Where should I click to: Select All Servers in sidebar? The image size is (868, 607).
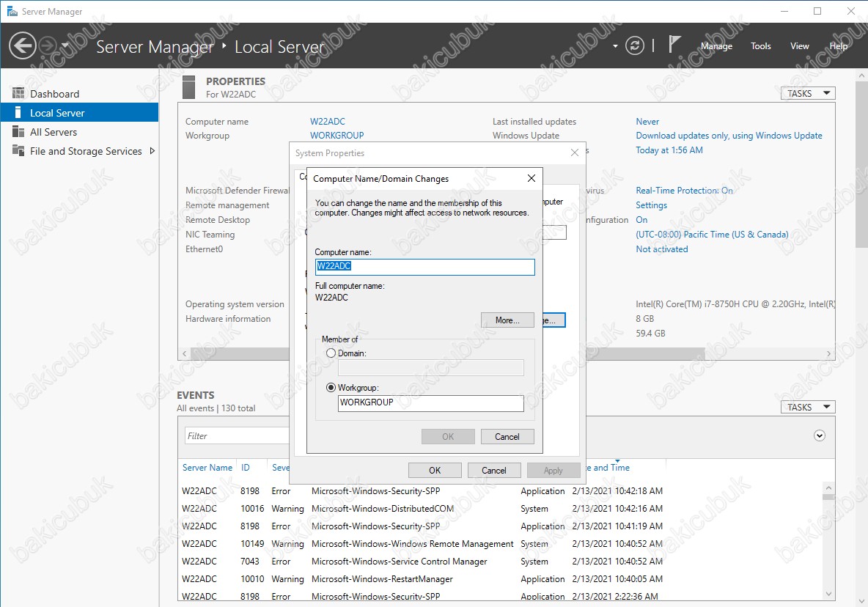click(79, 132)
